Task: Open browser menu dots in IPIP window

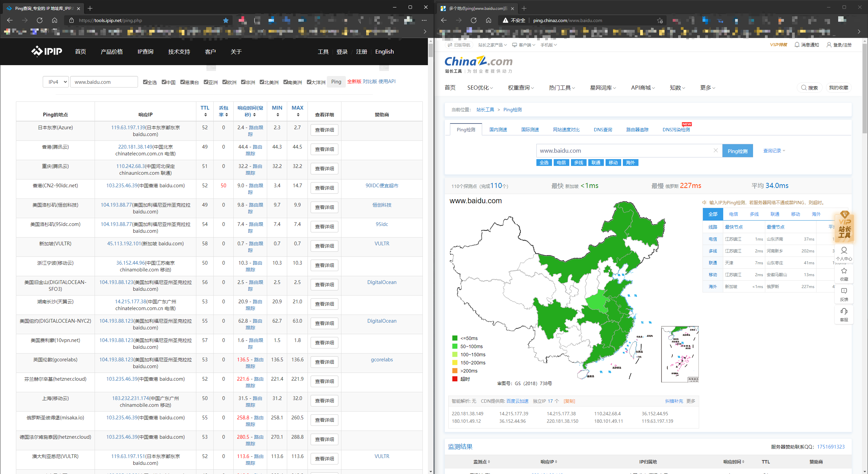Action: 424,20
